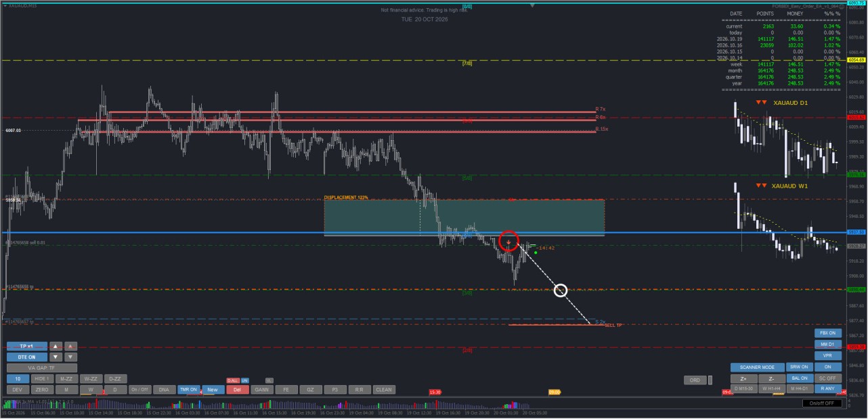
Task: Toggle the DTE ON switch
Action: point(27,357)
